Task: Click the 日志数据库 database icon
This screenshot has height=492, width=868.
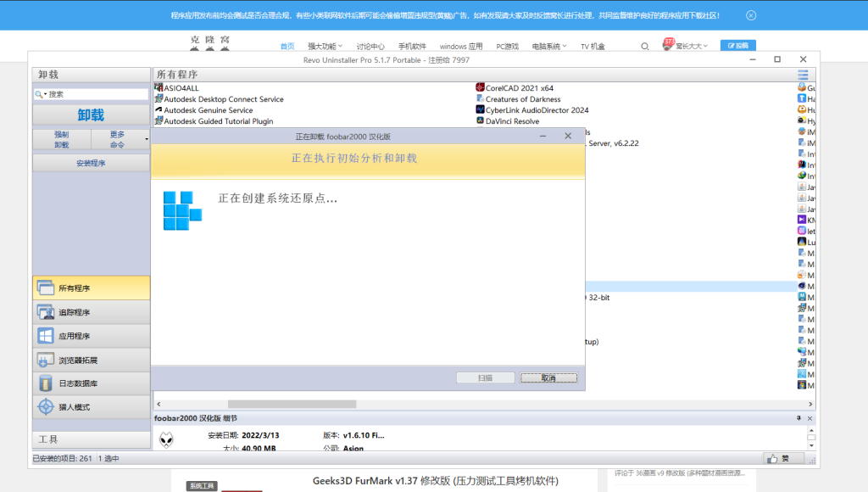Action: tap(46, 383)
